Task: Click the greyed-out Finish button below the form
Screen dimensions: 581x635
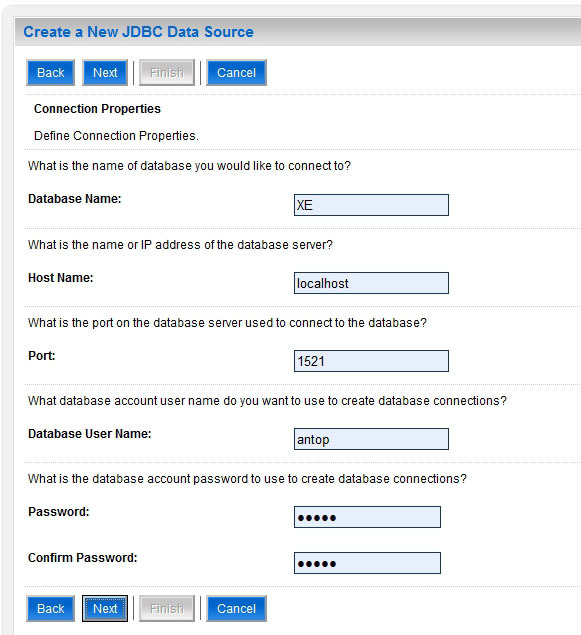Action: tap(167, 608)
